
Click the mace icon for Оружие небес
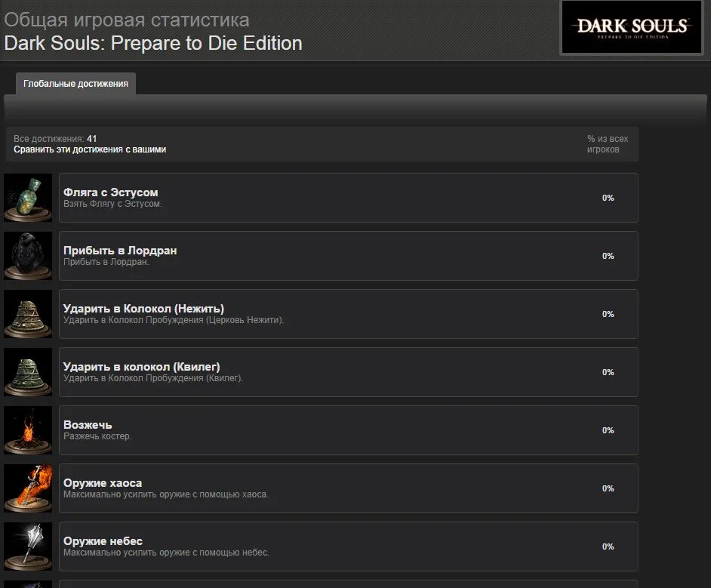pyautogui.click(x=28, y=546)
